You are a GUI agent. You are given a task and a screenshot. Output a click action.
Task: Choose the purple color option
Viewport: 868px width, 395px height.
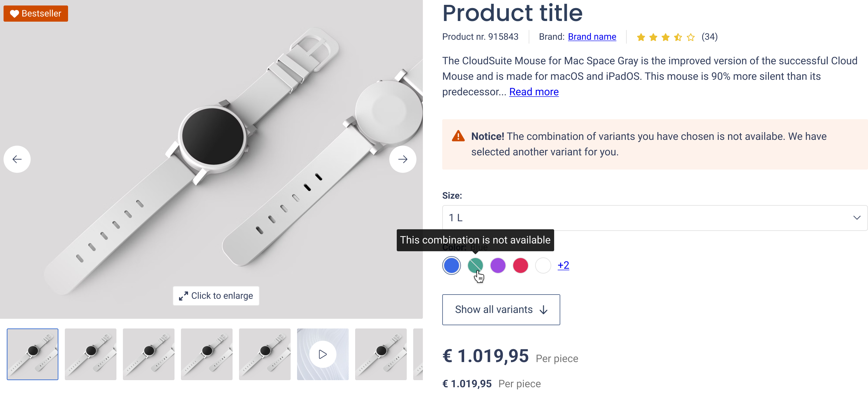click(x=498, y=265)
